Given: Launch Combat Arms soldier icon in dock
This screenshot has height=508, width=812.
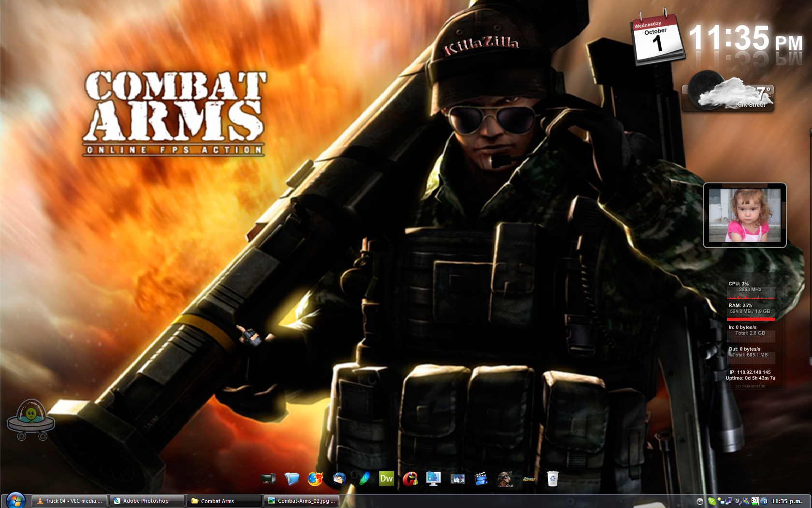Looking at the screenshot, I should coord(505,478).
